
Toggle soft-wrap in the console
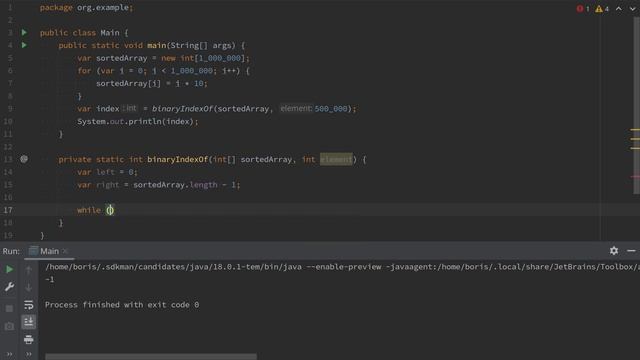(29, 305)
